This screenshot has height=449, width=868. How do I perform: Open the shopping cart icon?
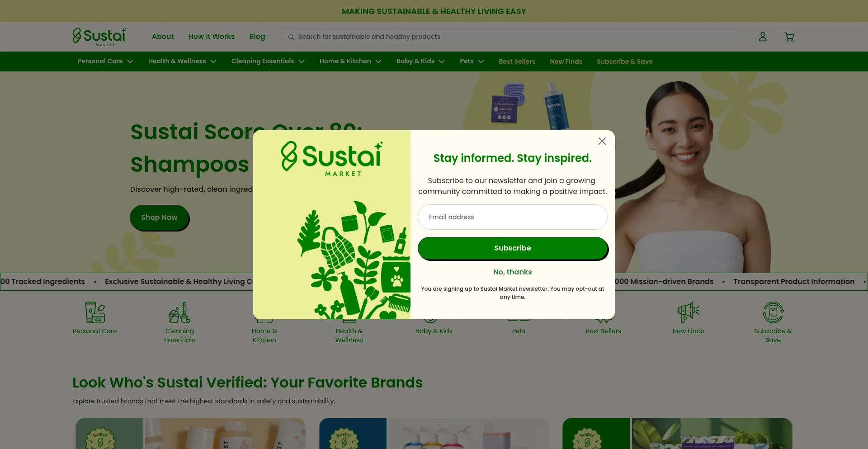coord(789,37)
